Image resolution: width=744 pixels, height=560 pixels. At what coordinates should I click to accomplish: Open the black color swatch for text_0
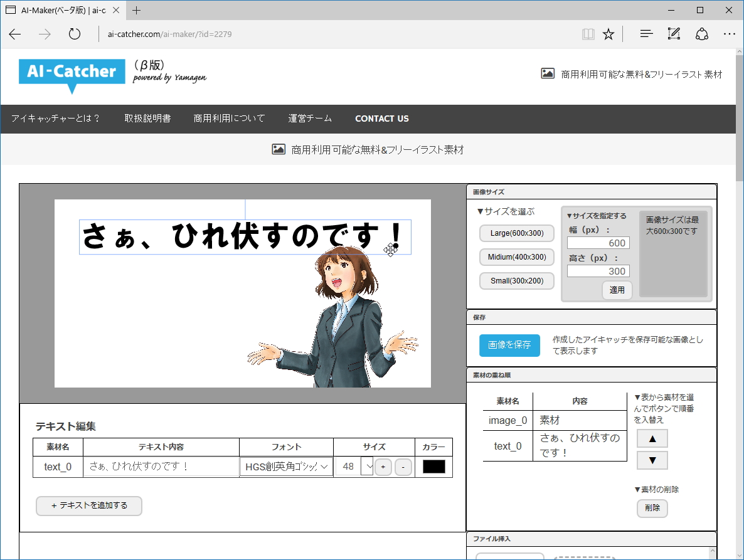[433, 467]
